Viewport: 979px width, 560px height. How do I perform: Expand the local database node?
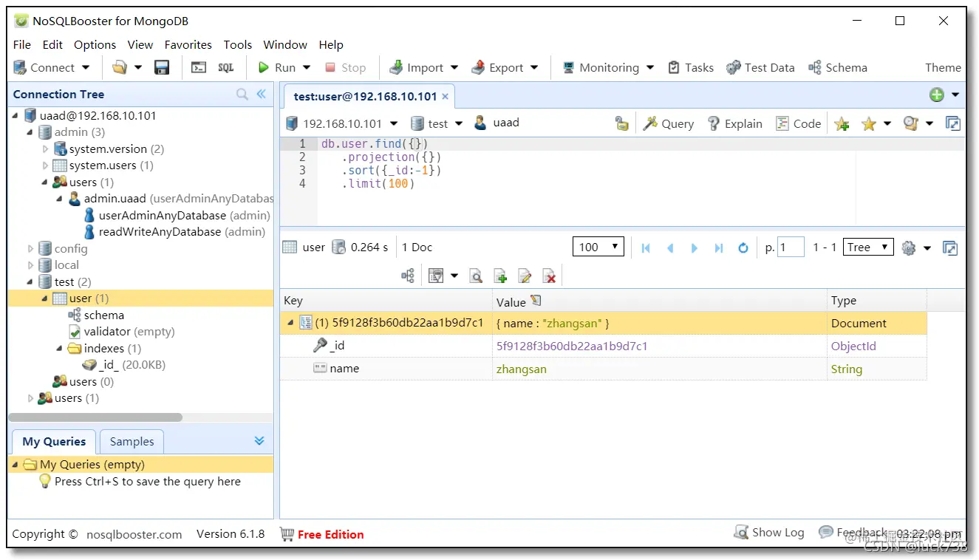point(30,265)
